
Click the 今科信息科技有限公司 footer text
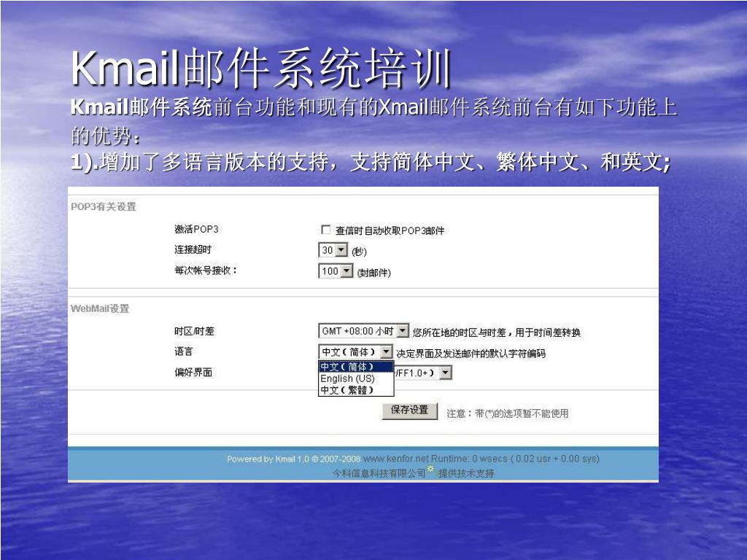[x=379, y=472]
